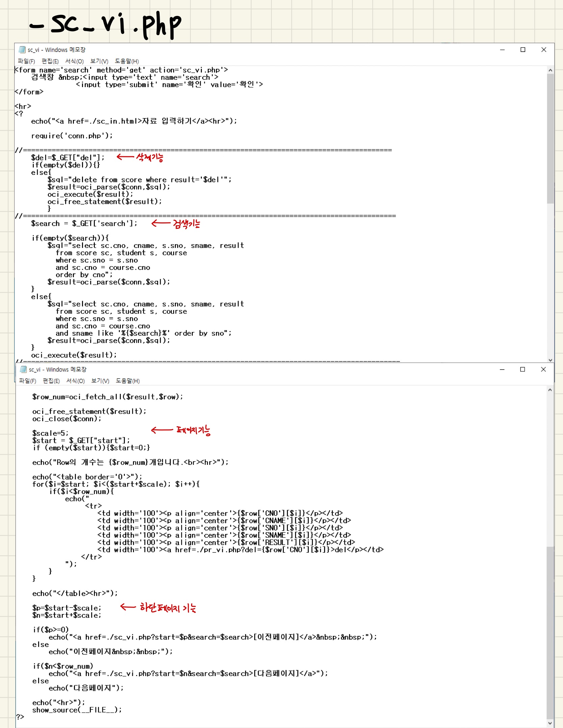Open the 도움말(H) menu in top Notepad window
This screenshot has height=728, width=563.
(127, 61)
